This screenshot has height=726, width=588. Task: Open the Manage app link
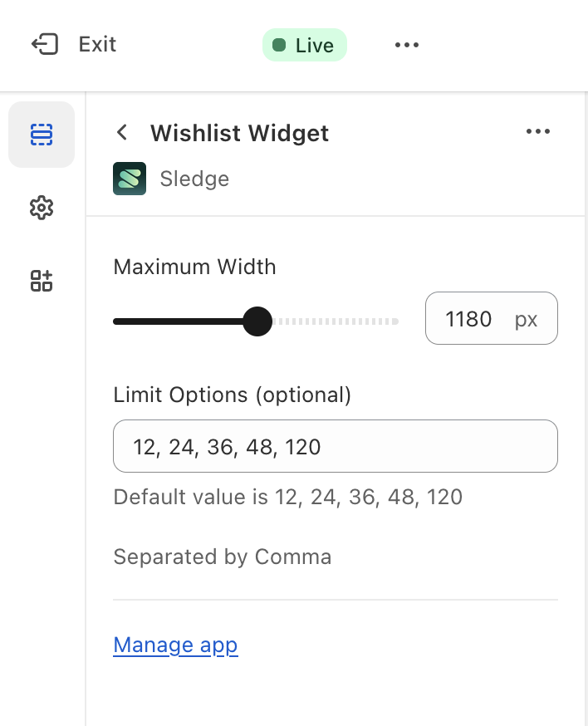point(175,645)
